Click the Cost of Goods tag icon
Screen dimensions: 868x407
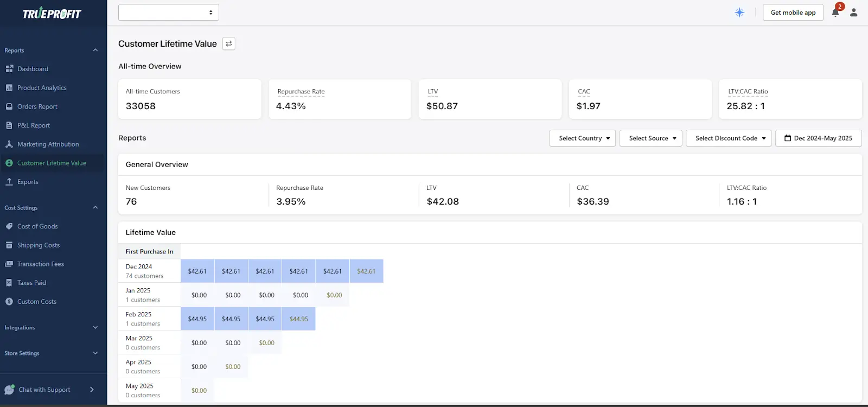[9, 226]
